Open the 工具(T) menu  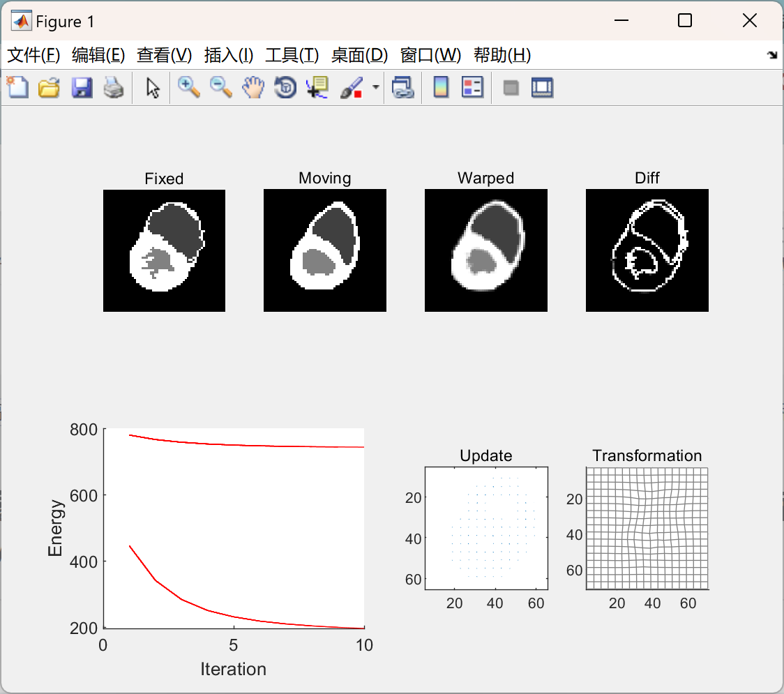(292, 54)
